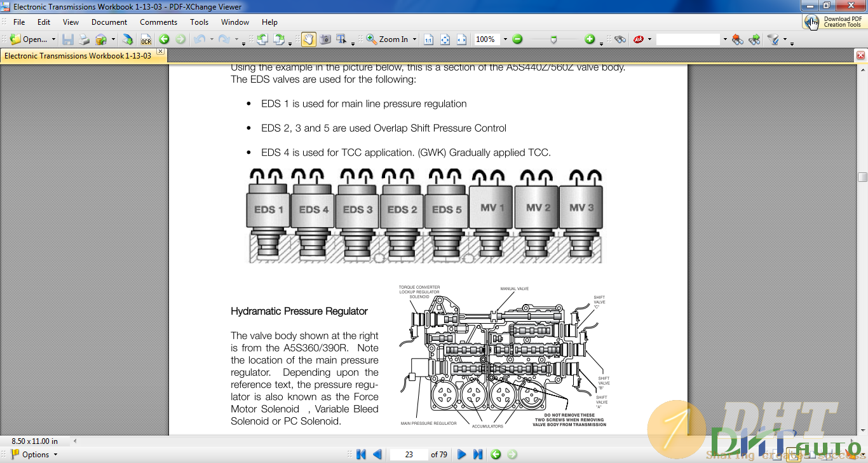Image resolution: width=868 pixels, height=463 pixels.
Task: Open the Help menu
Action: pyautogui.click(x=269, y=22)
